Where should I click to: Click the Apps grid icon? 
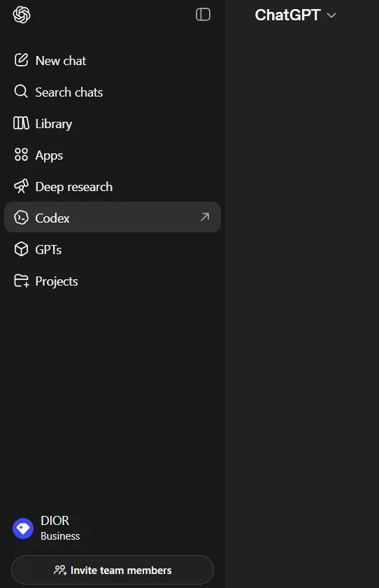click(x=21, y=155)
